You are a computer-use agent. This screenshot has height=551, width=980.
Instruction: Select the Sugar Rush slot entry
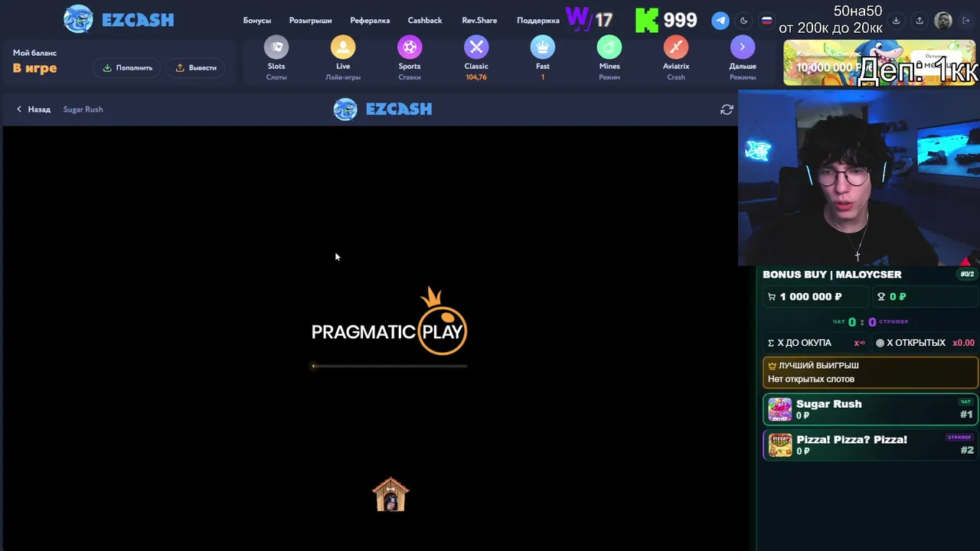click(870, 409)
